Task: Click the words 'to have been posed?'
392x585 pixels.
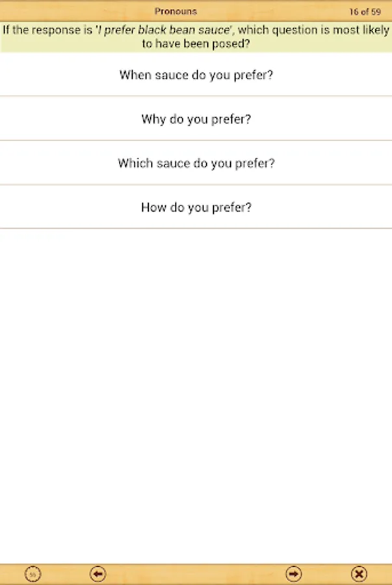Action: (196, 44)
